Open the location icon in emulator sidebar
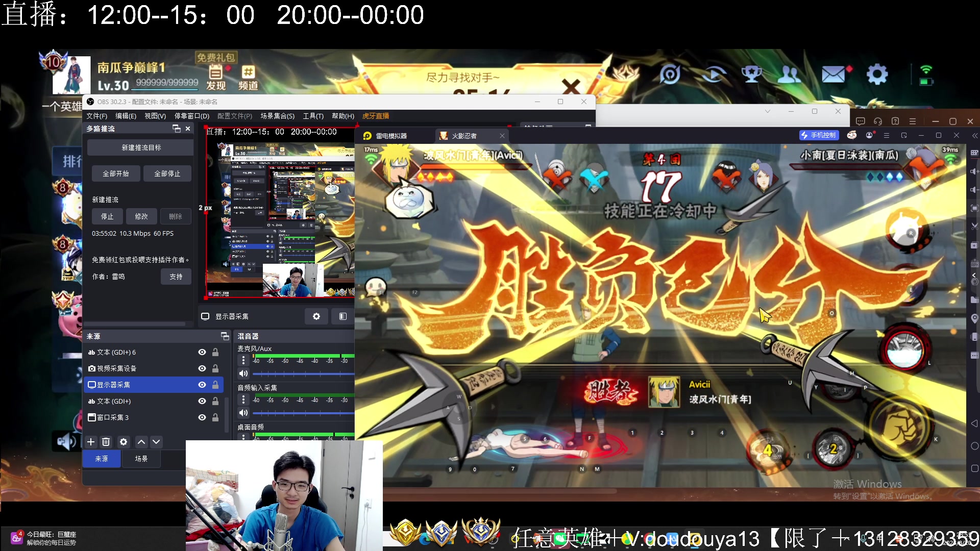 pos(974,318)
